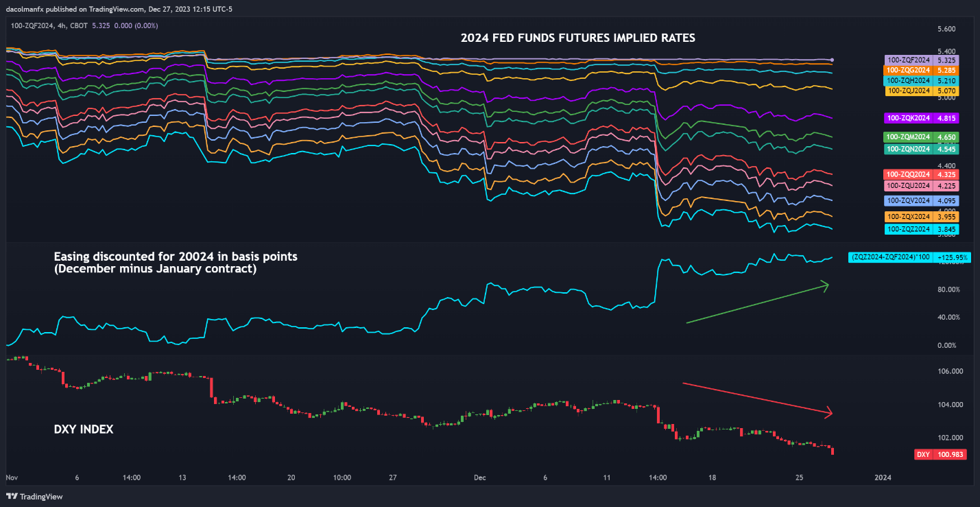The width and height of the screenshot is (980, 507).
Task: Click the 20 date on time axis
Action: click(x=291, y=477)
